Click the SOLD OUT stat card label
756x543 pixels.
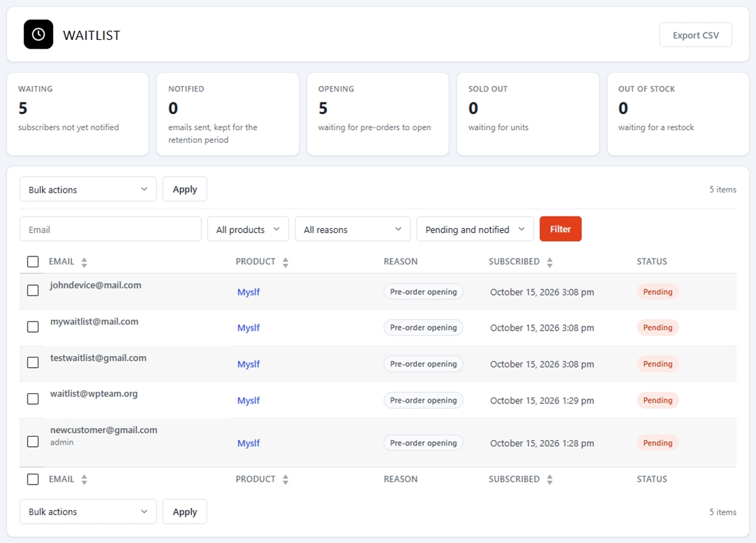coord(488,89)
